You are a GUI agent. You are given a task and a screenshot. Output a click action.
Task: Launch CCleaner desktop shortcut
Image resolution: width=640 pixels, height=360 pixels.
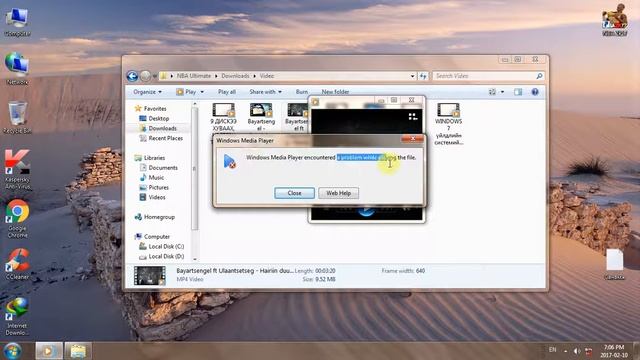(17, 264)
